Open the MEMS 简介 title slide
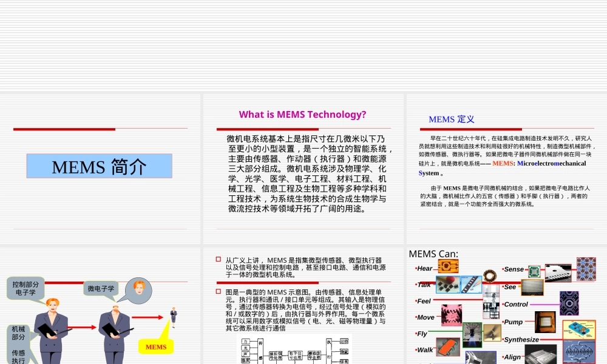This screenshot has width=607, height=364. (x=100, y=169)
